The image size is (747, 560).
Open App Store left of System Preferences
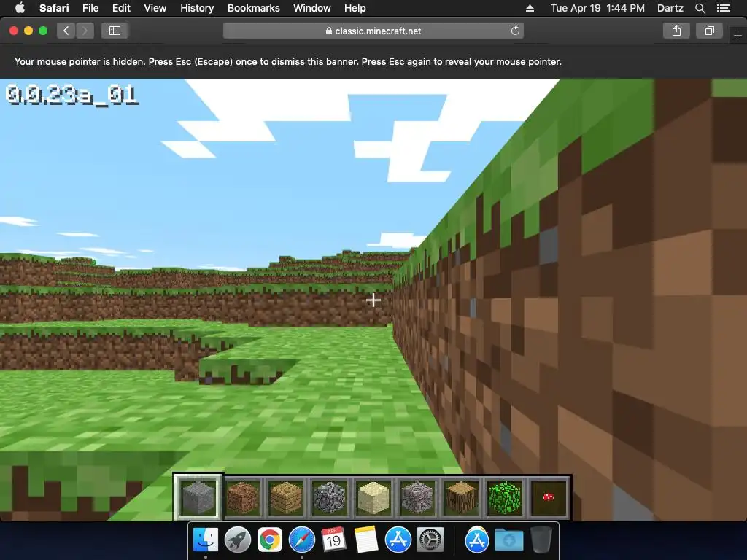(398, 540)
